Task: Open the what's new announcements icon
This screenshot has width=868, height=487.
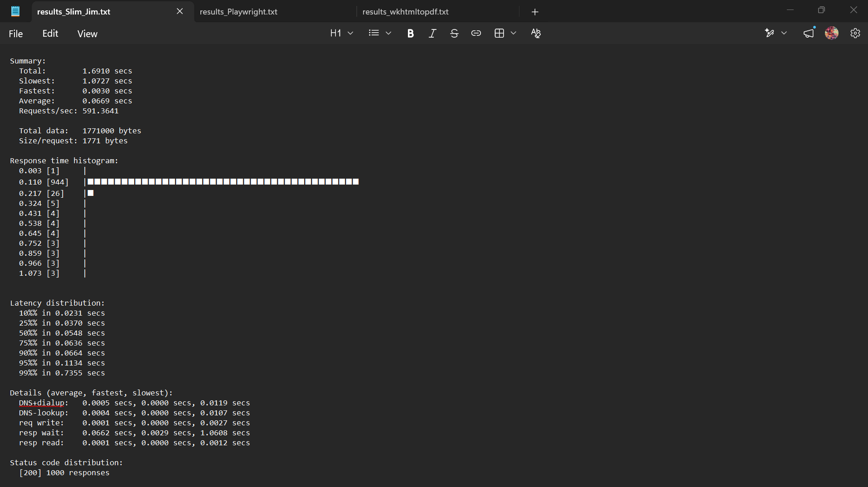Action: (x=809, y=33)
